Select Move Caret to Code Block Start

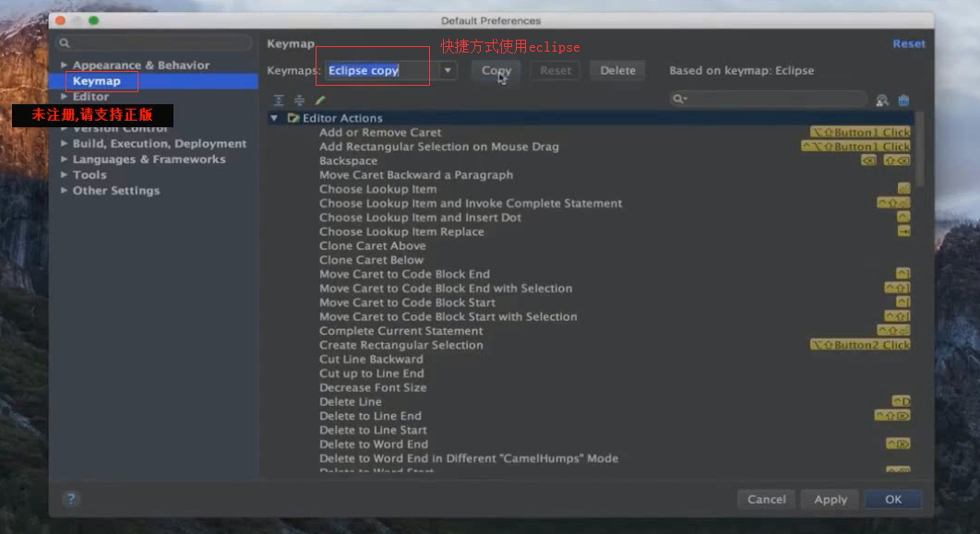tap(407, 303)
